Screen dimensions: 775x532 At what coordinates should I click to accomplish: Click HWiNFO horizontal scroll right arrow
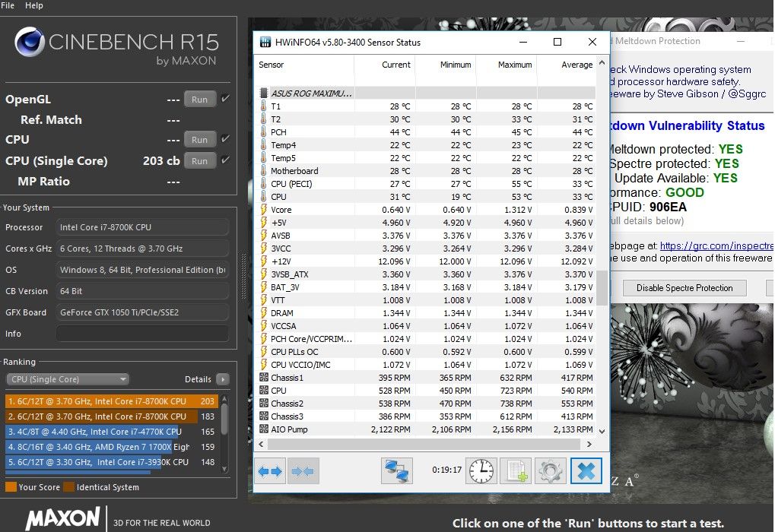point(589,444)
